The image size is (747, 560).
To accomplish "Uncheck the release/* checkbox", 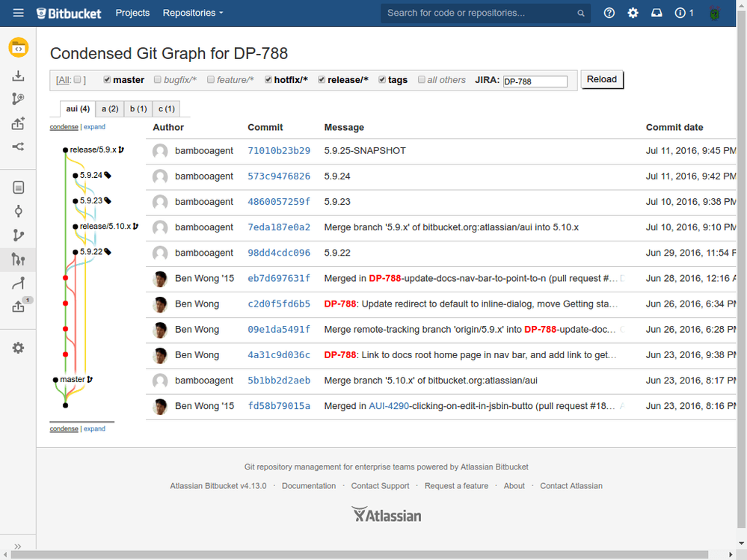I will [322, 79].
